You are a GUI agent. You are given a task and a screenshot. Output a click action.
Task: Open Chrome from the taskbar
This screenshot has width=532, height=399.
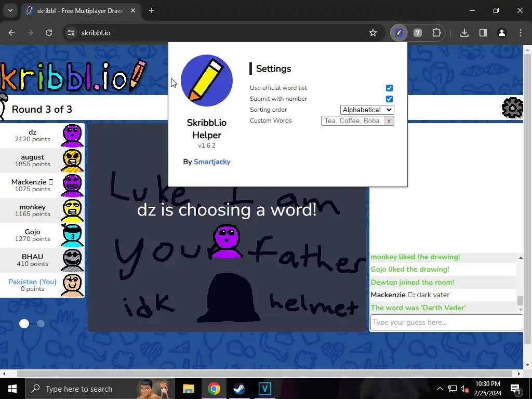click(214, 389)
